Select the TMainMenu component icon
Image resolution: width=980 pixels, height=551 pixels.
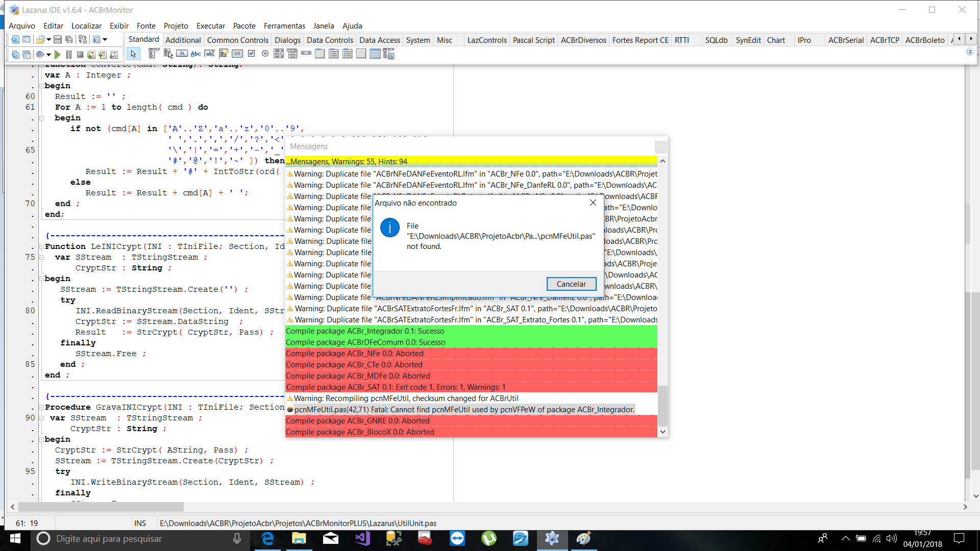(154, 54)
